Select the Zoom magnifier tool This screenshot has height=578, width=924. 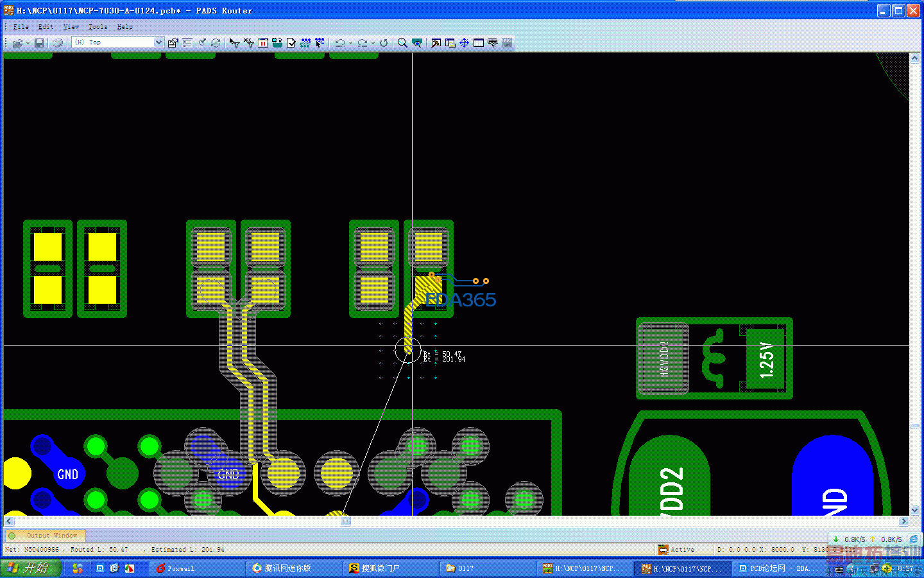[402, 43]
